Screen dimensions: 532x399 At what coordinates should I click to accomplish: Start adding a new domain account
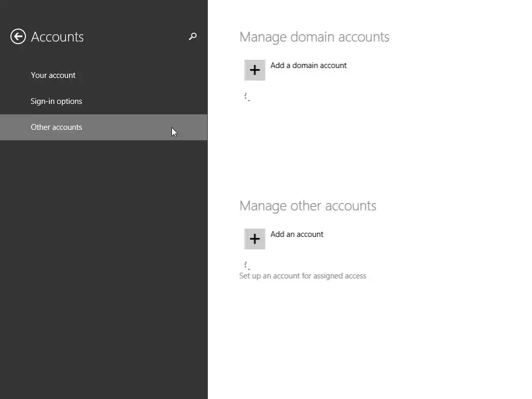(x=255, y=70)
